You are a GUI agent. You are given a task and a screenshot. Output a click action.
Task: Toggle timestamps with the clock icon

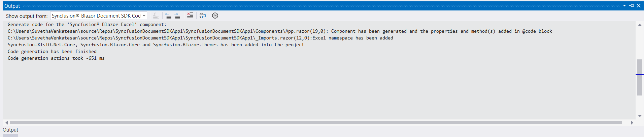(215, 16)
